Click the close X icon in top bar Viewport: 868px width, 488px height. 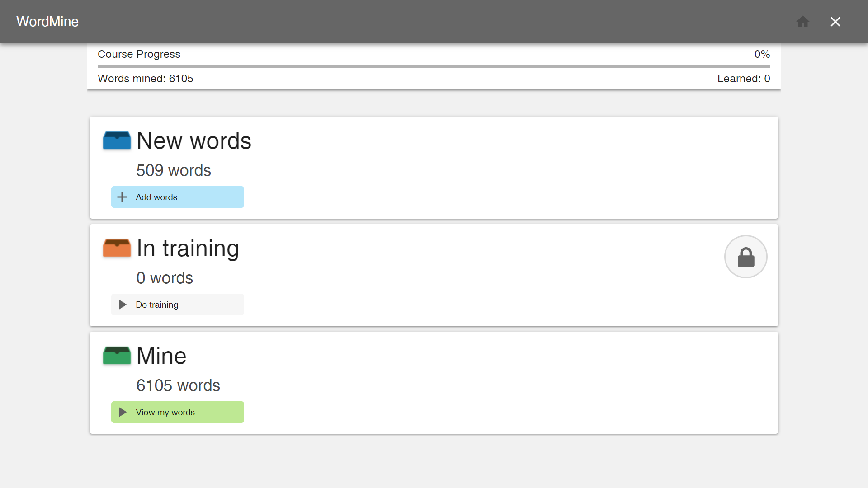836,21
